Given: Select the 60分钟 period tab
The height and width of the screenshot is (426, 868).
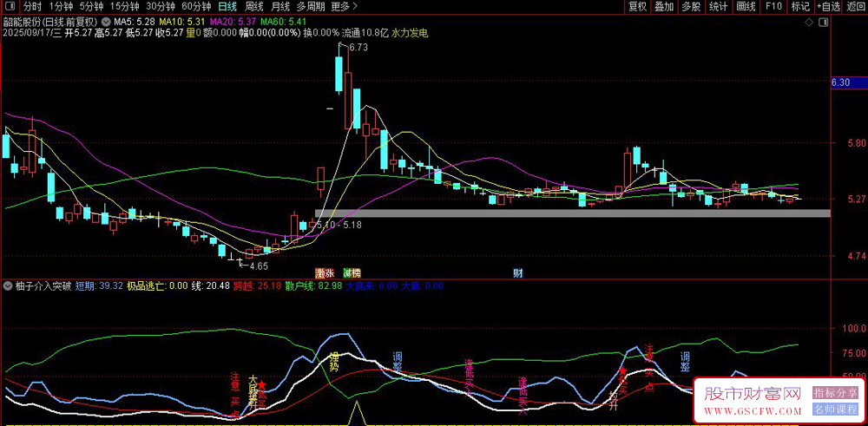Looking at the screenshot, I should click(x=196, y=7).
